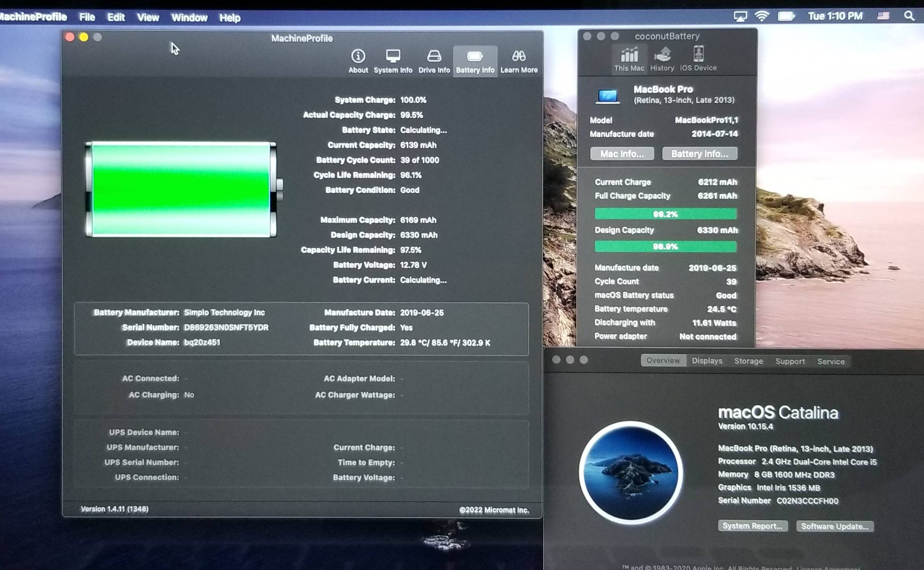Click the Battery Info... button in coconutBattery
Viewport: 924px width, 570px height.
point(699,154)
